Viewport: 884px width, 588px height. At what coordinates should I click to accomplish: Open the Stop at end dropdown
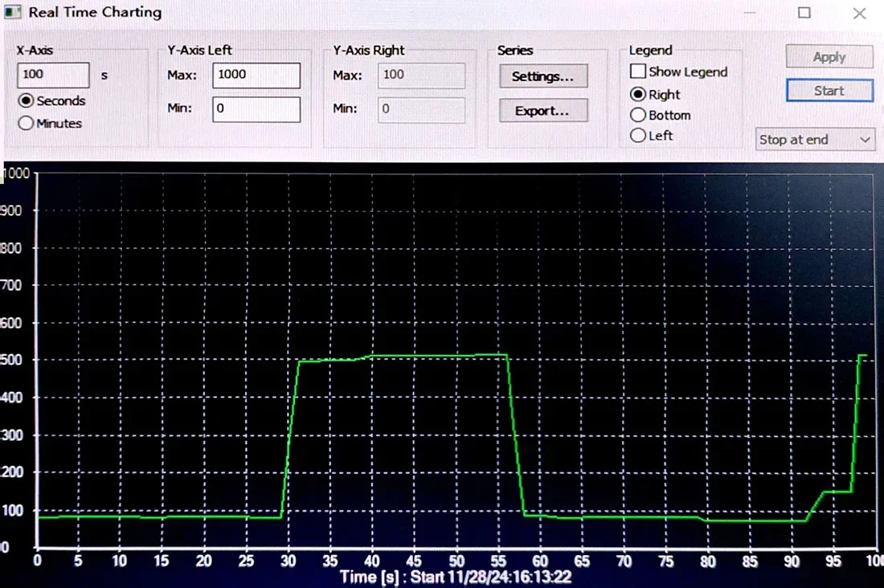pyautogui.click(x=815, y=139)
